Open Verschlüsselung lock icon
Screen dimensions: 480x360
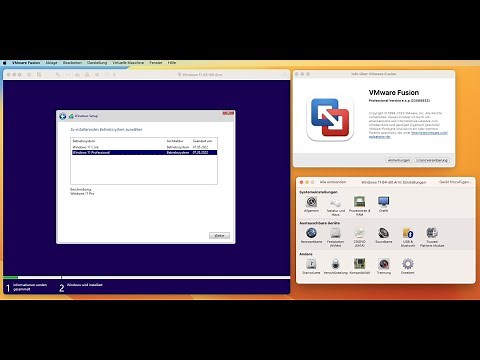pyautogui.click(x=335, y=264)
